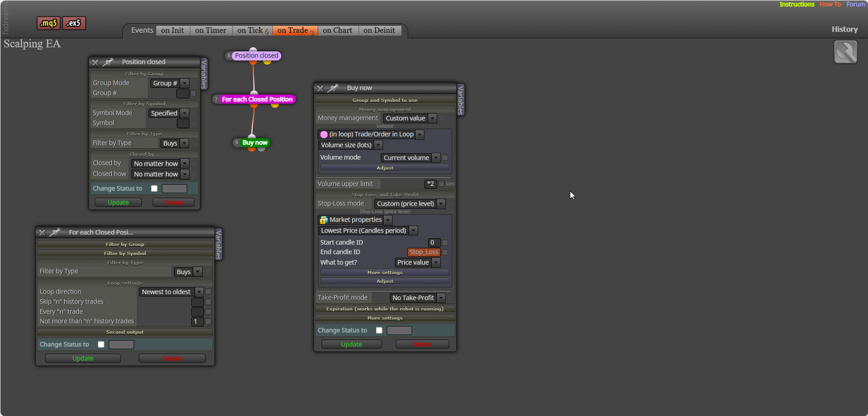Download the .mq5 source file
The width and height of the screenshot is (868, 416).
pos(48,23)
